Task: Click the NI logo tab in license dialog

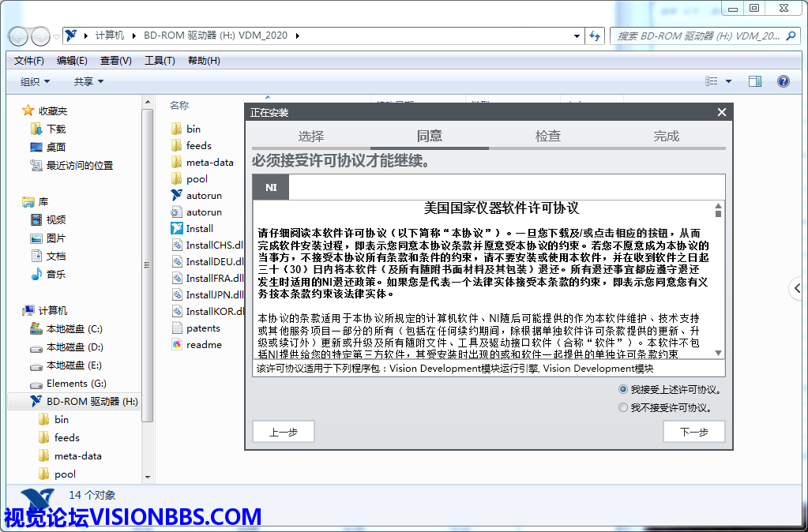Action: click(271, 187)
